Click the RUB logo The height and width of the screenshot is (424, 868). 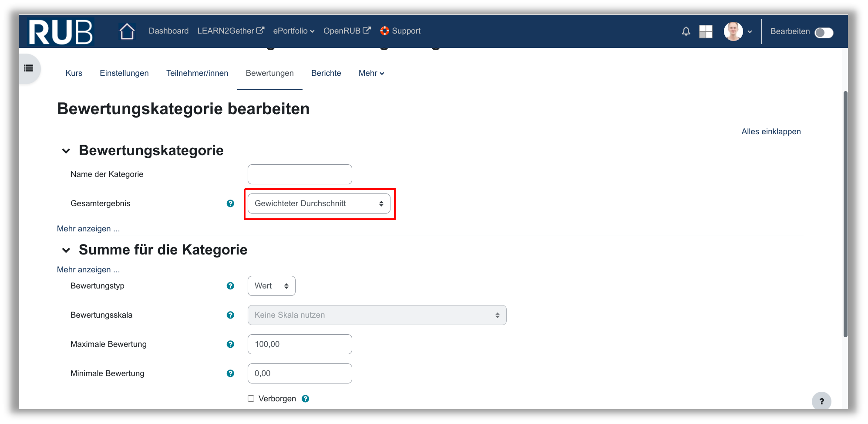point(61,32)
